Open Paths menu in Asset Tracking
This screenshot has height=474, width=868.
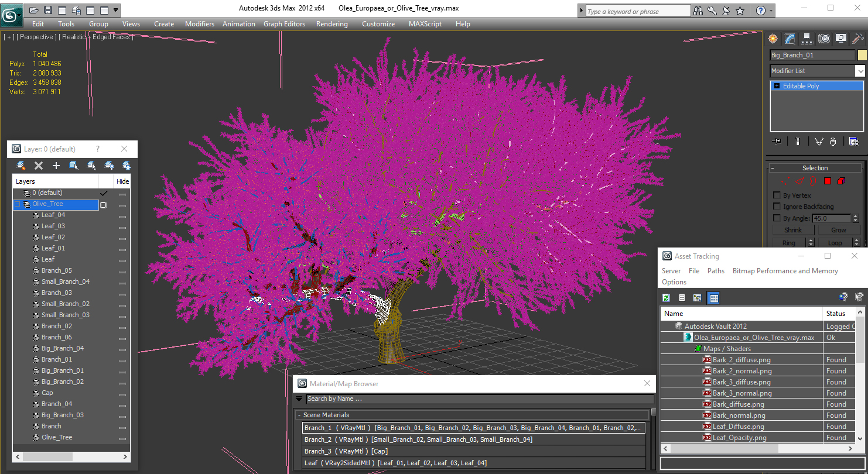tap(716, 271)
